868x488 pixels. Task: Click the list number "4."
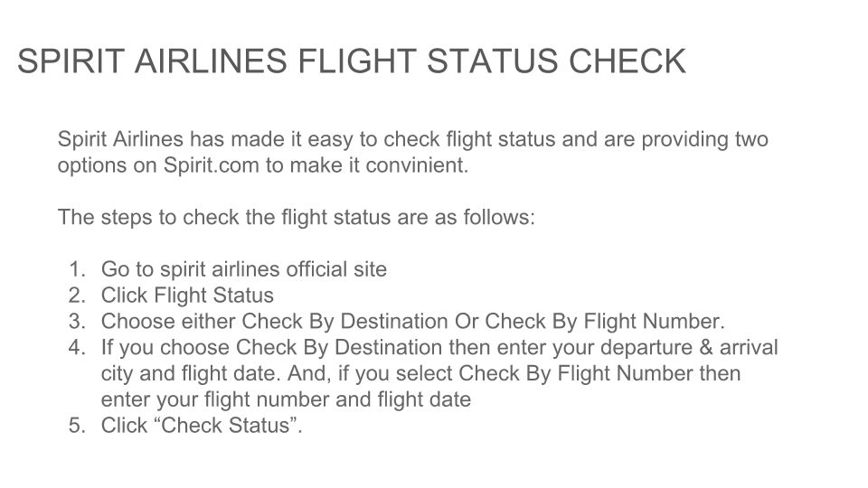pos(76,348)
